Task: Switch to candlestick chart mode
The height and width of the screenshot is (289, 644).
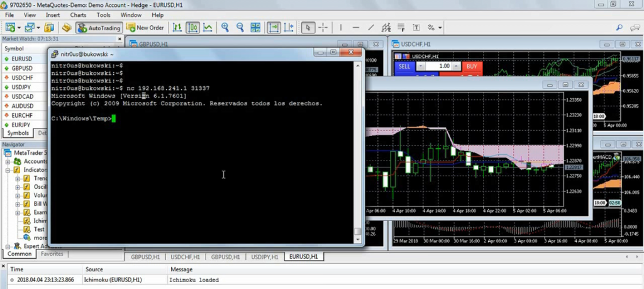Action: (192, 28)
